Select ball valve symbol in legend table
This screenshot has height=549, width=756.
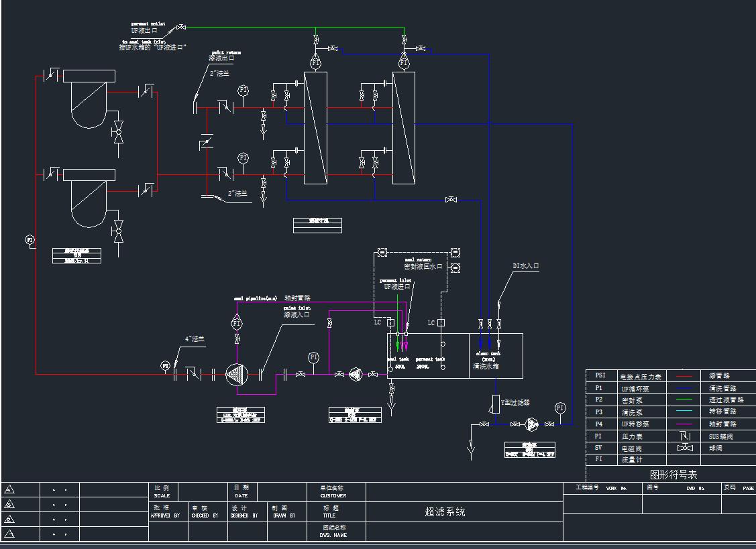click(685, 448)
